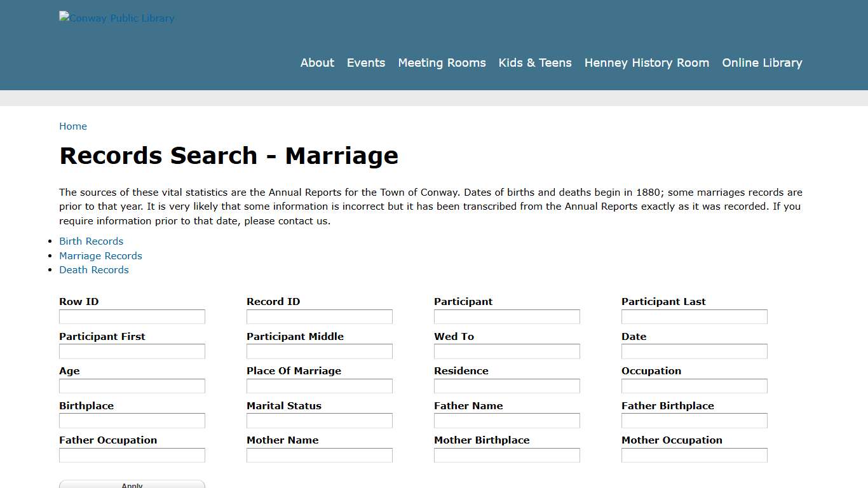The width and height of the screenshot is (868, 488).
Task: Select the Participant Last input field
Action: click(x=694, y=316)
